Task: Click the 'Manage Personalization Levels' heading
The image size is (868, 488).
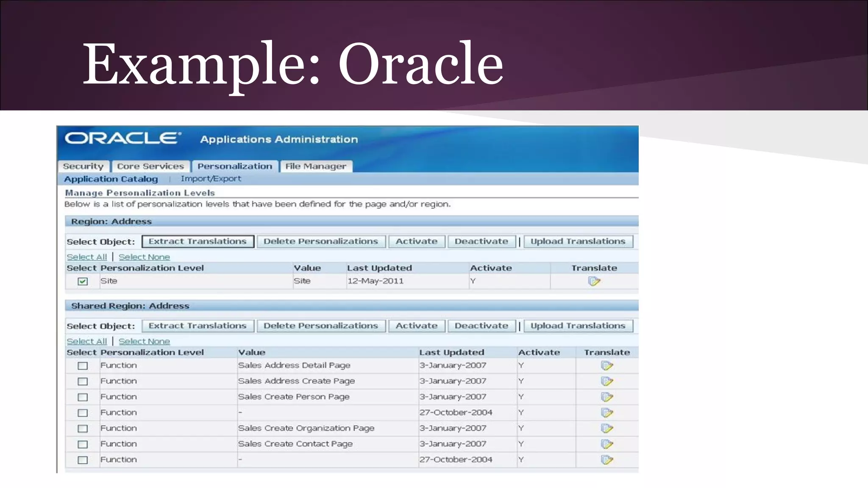Action: pos(140,193)
